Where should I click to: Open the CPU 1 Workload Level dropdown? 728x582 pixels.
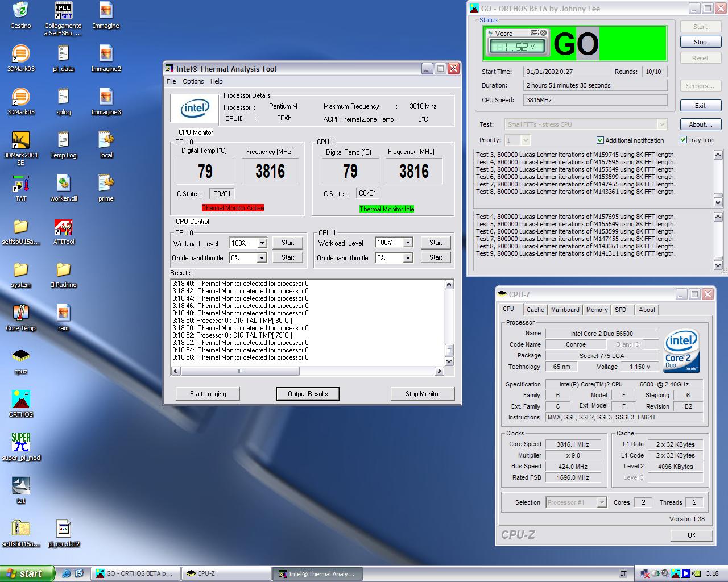pyautogui.click(x=408, y=243)
